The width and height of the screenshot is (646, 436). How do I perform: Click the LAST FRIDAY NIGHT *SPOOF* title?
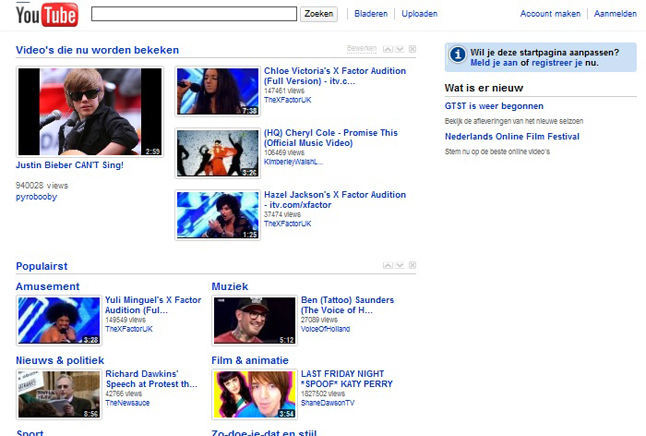click(x=347, y=379)
